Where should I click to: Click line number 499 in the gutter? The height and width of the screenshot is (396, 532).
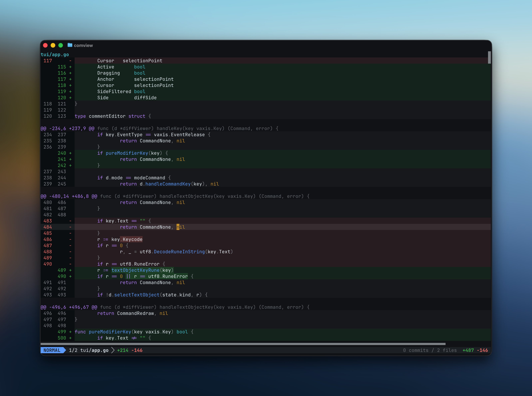click(62, 332)
